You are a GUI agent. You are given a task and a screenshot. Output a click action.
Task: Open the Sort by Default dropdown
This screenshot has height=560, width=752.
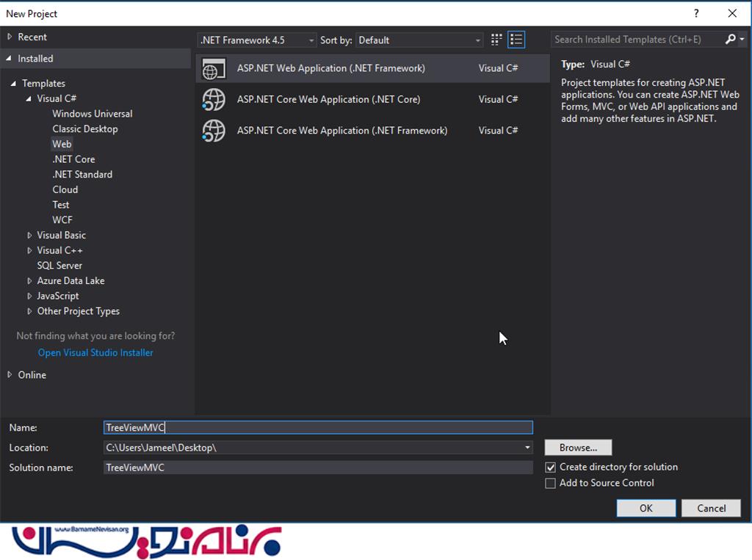pos(419,40)
